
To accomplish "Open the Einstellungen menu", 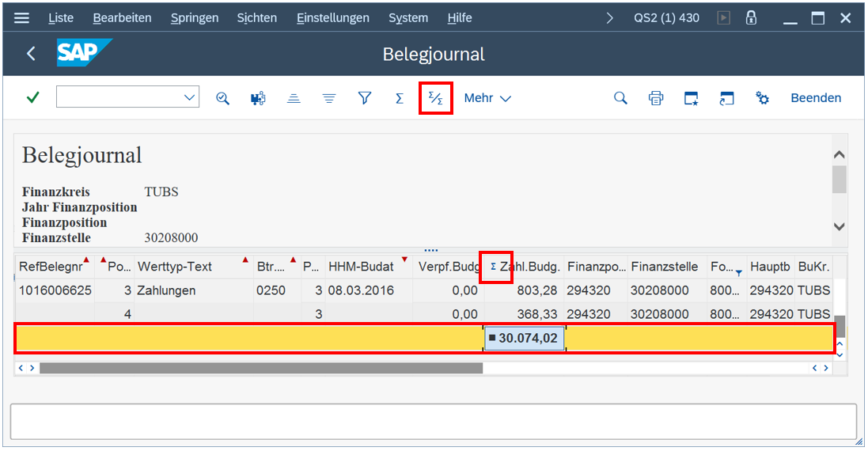I will (332, 17).
